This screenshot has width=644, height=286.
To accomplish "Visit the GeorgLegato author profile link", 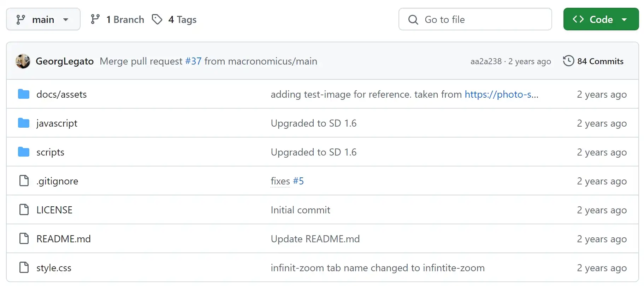I will [x=65, y=61].
